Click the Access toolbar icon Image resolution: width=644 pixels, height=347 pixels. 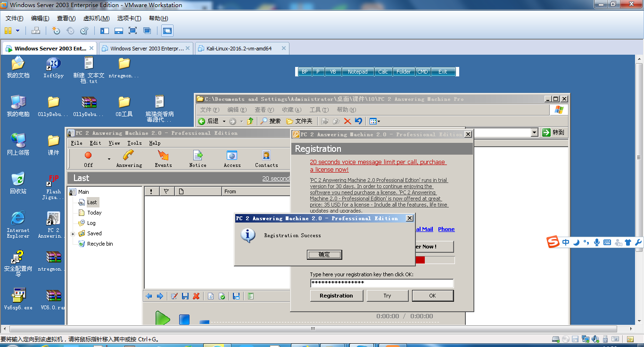232,158
